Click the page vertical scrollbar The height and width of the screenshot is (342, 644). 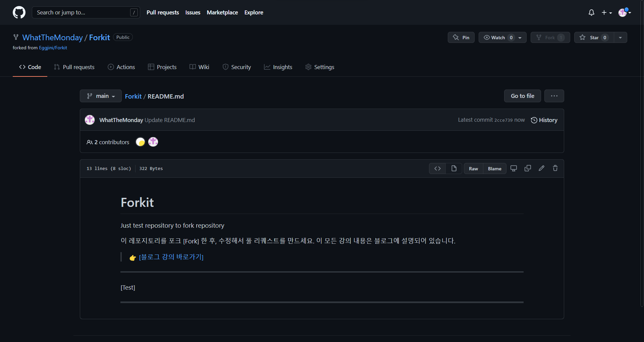pyautogui.click(x=642, y=154)
